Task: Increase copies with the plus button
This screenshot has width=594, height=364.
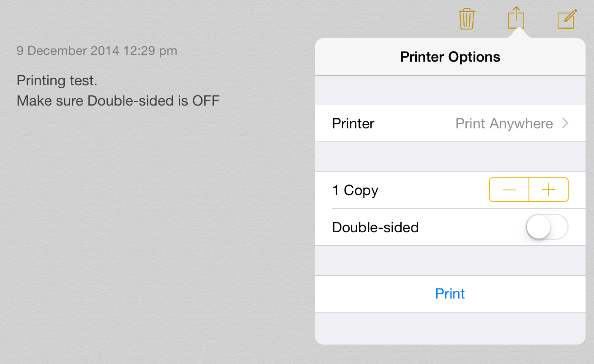Action: 548,190
